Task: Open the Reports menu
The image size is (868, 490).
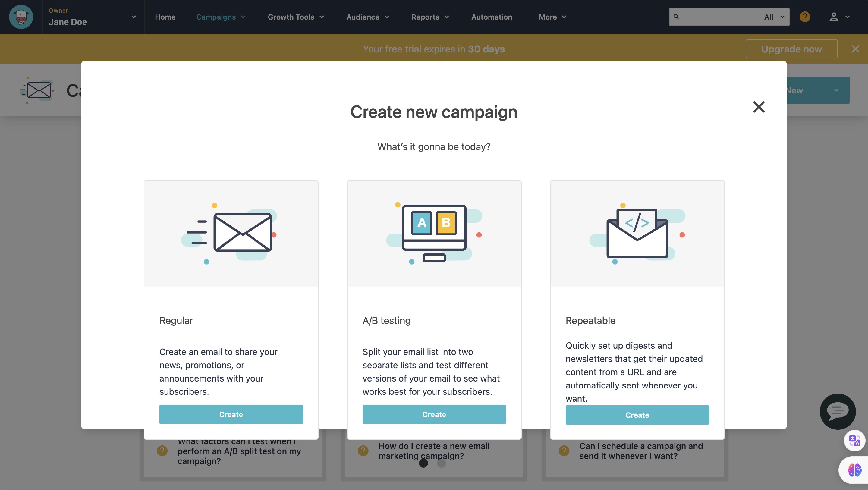Action: pyautogui.click(x=430, y=17)
